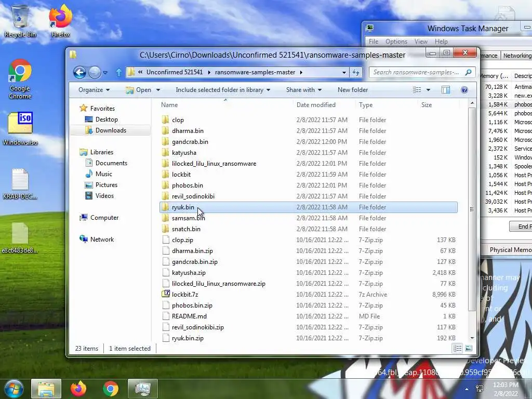Launch Chrome from the taskbar
The width and height of the screenshot is (532, 399).
(111, 389)
